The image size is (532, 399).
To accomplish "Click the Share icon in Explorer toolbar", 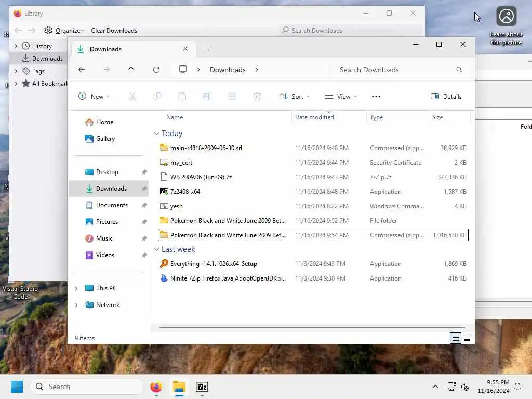I will [x=232, y=96].
